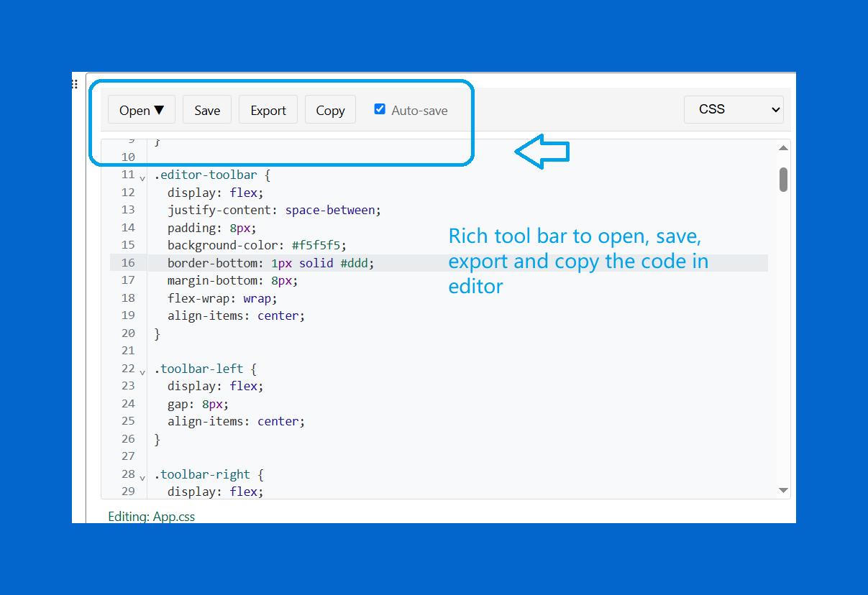
Task: Collapse the .toolbar-left rule at line 22
Action: click(x=142, y=371)
